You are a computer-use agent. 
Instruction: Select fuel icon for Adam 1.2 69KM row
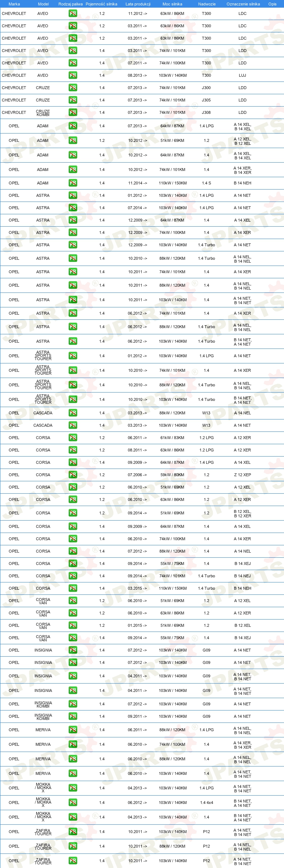[x=73, y=140]
